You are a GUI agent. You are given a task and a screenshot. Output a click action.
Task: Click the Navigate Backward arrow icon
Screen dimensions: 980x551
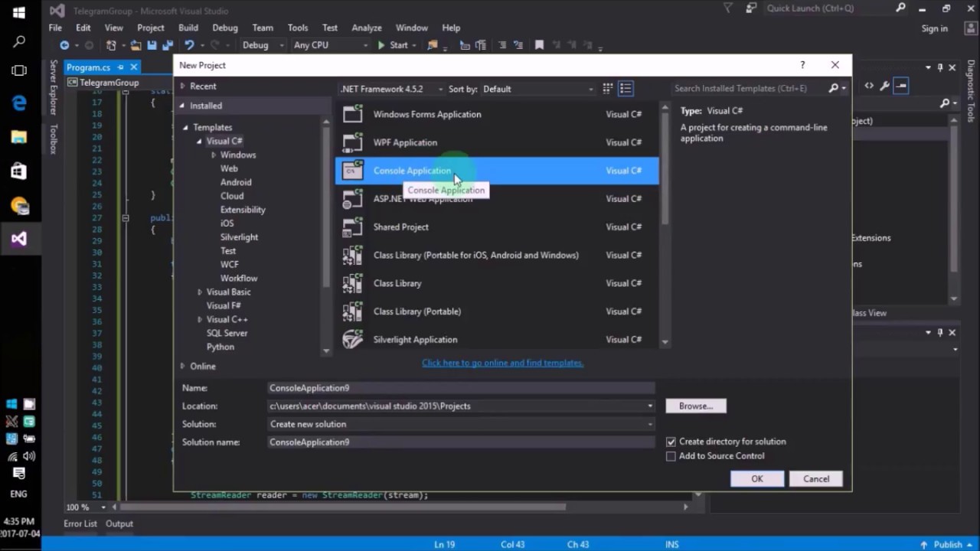[64, 45]
